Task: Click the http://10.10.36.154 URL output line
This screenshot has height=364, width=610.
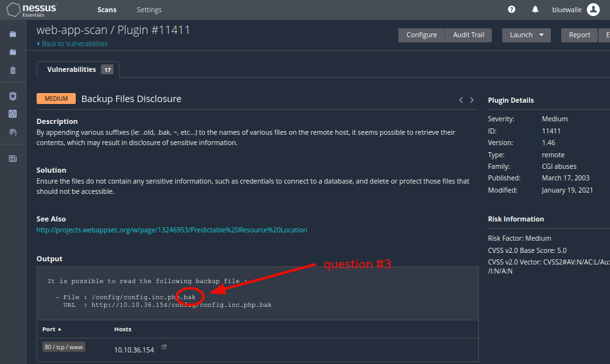Action: tap(168, 305)
